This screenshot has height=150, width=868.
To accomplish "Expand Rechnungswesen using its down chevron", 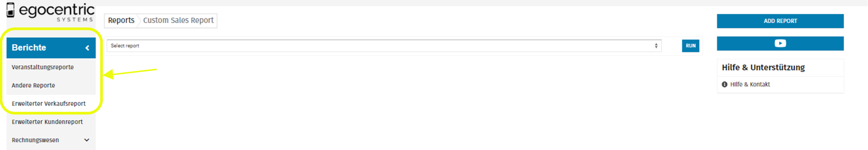I will 86,140.
